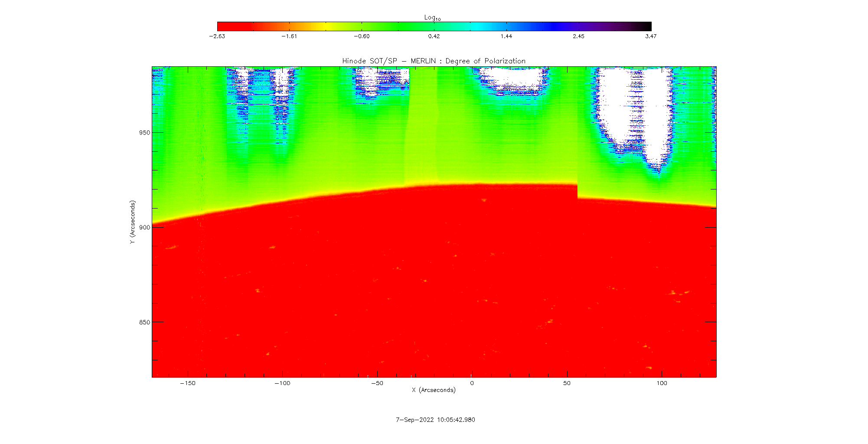Click the -150 tick on X axis
This screenshot has width=868, height=444.
[188, 383]
